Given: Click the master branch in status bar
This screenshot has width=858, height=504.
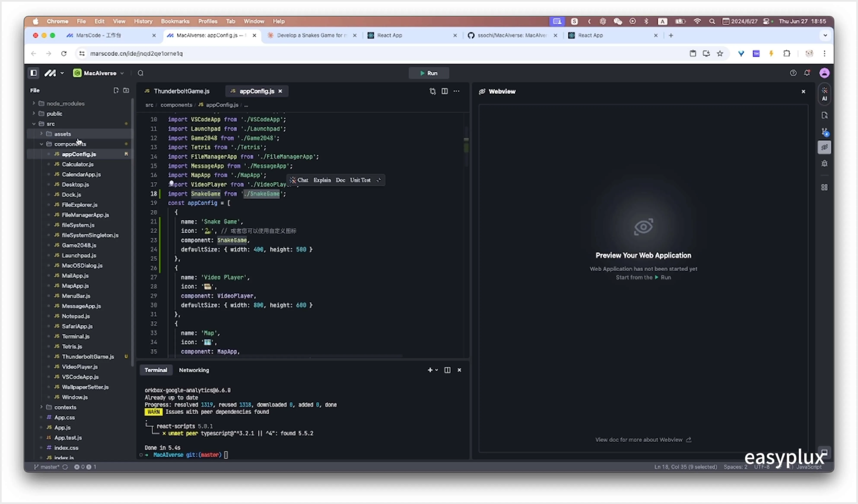Looking at the screenshot, I should click(x=47, y=467).
